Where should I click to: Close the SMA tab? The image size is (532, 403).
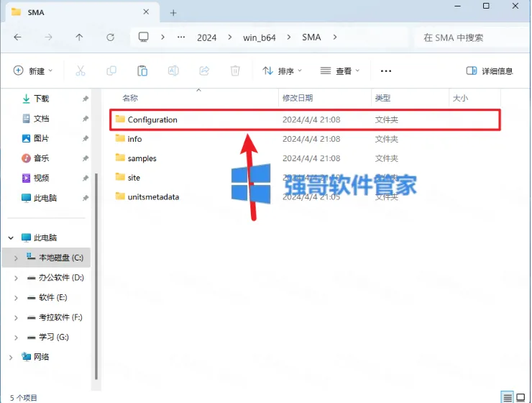(146, 12)
